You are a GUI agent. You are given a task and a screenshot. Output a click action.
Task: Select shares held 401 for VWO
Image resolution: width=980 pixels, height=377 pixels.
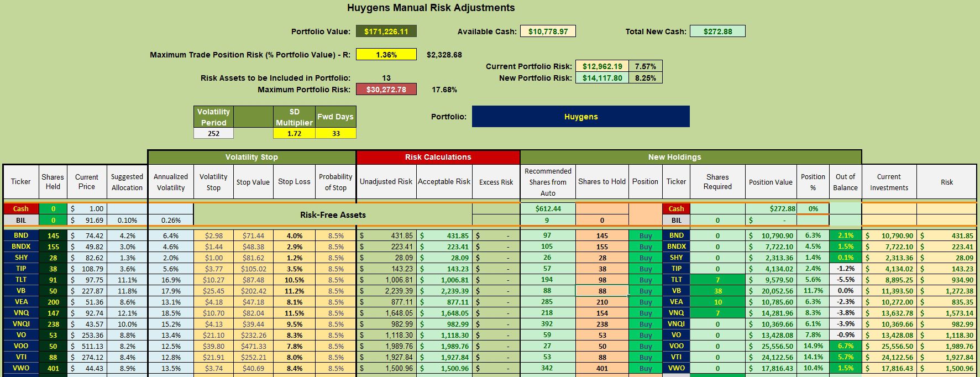coord(53,368)
